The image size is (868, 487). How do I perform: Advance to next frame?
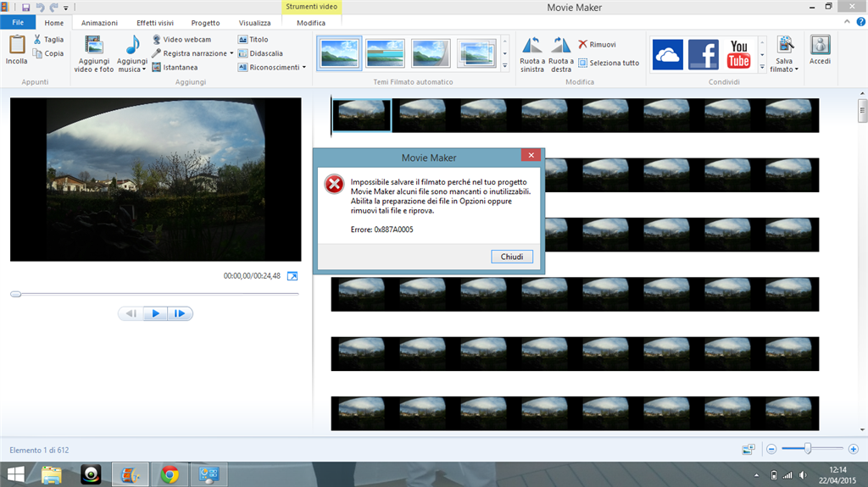pos(180,313)
